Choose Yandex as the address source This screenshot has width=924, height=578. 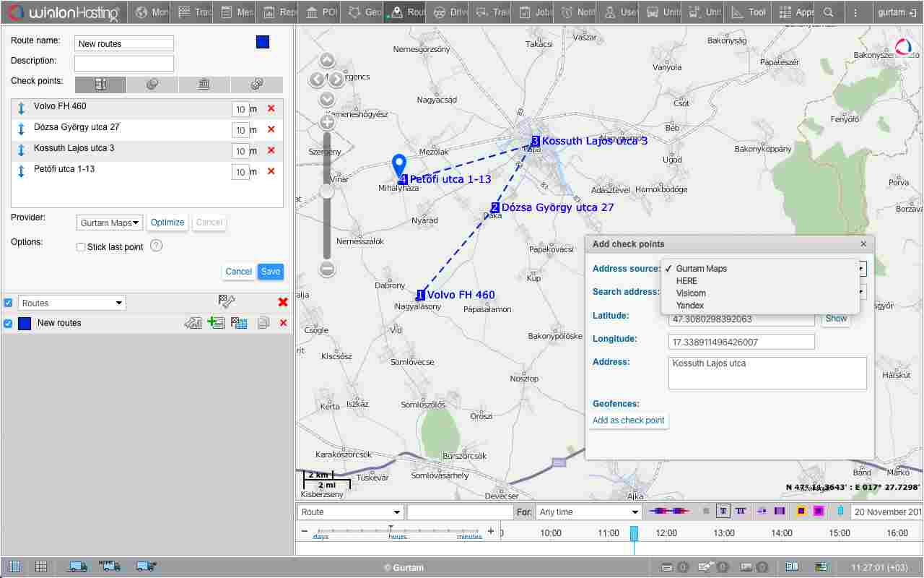tap(689, 306)
